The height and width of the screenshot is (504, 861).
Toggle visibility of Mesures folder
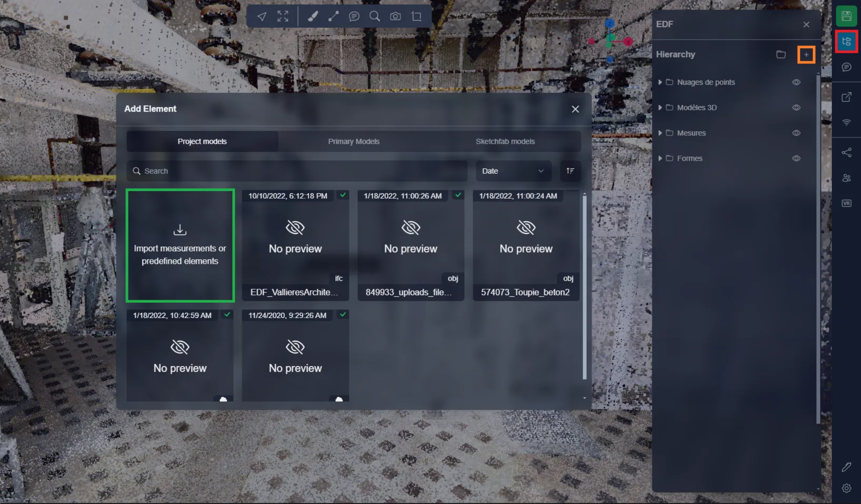pos(796,133)
